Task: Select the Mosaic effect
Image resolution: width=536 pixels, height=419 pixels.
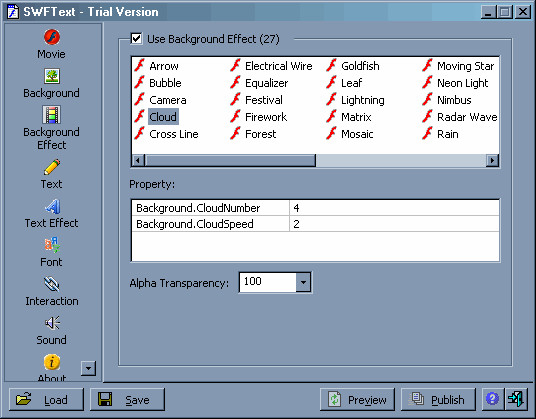Action: coord(357,134)
